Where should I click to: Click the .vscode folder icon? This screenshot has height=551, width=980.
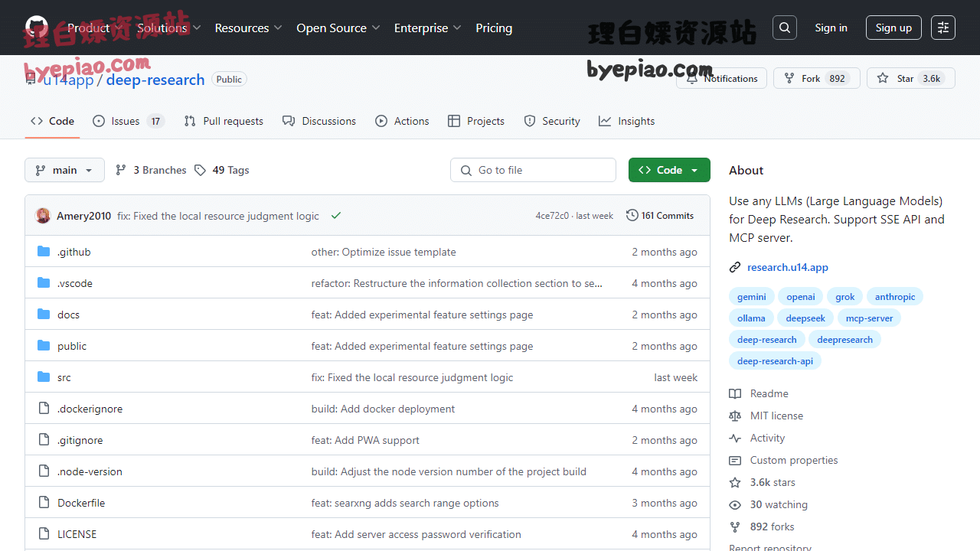pos(44,283)
